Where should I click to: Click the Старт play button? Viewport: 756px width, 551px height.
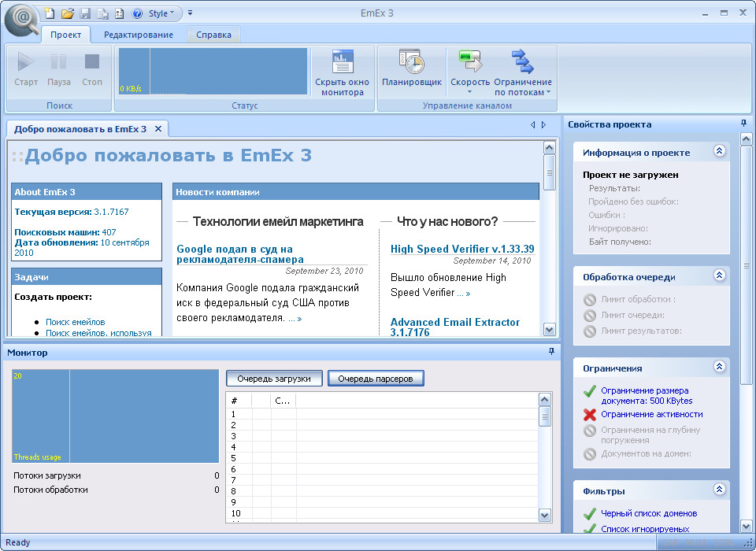tap(26, 69)
